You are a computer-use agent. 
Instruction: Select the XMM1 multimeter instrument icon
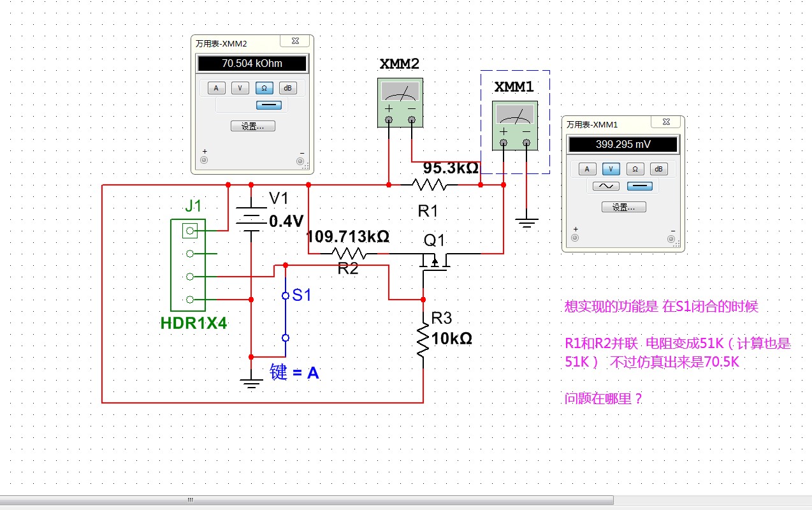(515, 124)
